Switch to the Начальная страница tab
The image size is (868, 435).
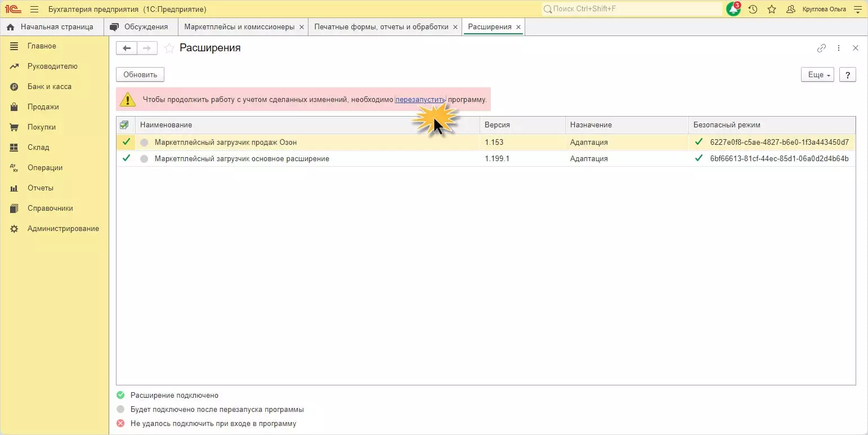pyautogui.click(x=52, y=27)
